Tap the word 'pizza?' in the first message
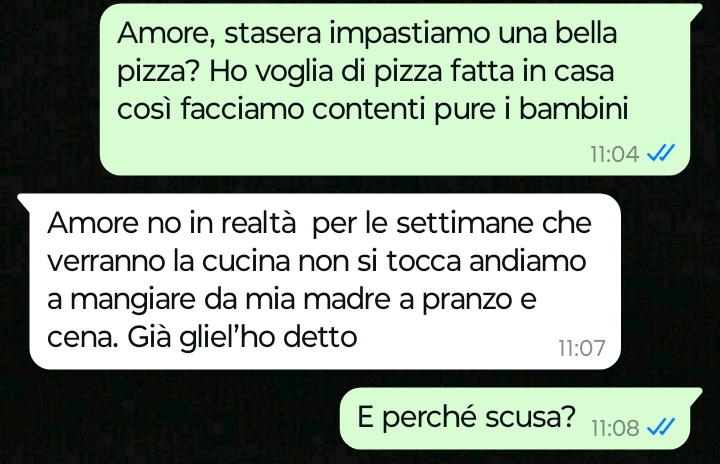Screen dimensions: 720x464 (x=159, y=72)
